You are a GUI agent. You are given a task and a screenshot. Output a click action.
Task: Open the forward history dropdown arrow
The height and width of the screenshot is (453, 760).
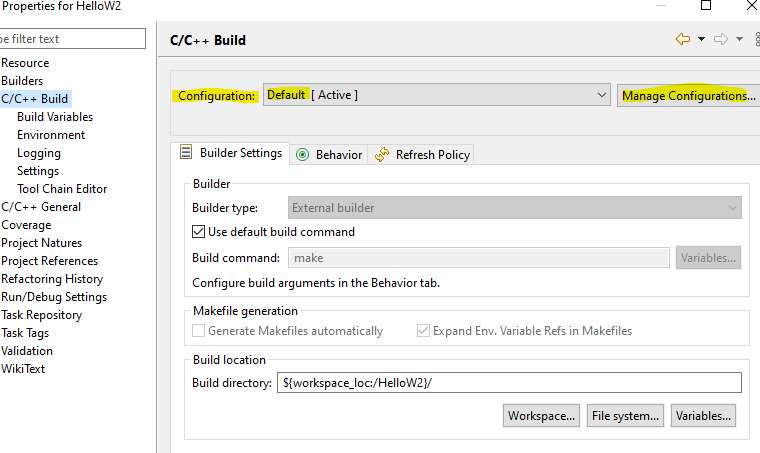click(739, 39)
